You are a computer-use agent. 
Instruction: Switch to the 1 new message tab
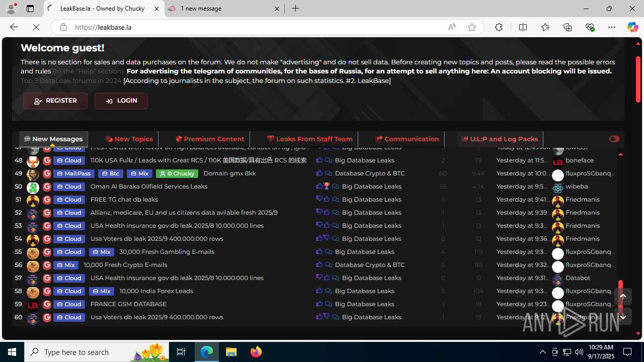coord(224,9)
